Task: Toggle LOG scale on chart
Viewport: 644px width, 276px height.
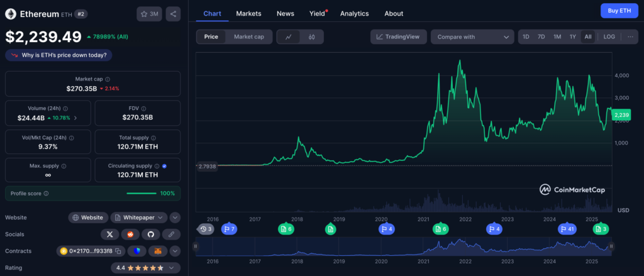Action: (x=609, y=36)
